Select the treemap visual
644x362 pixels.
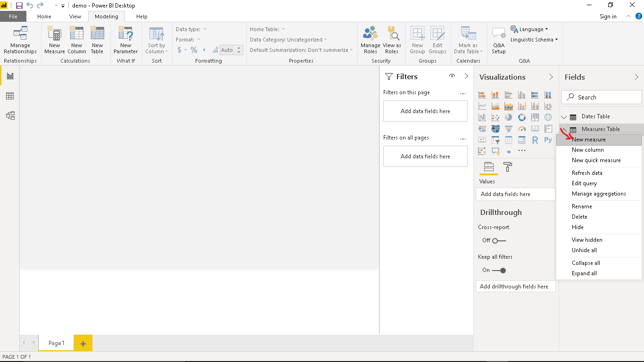coord(535,117)
